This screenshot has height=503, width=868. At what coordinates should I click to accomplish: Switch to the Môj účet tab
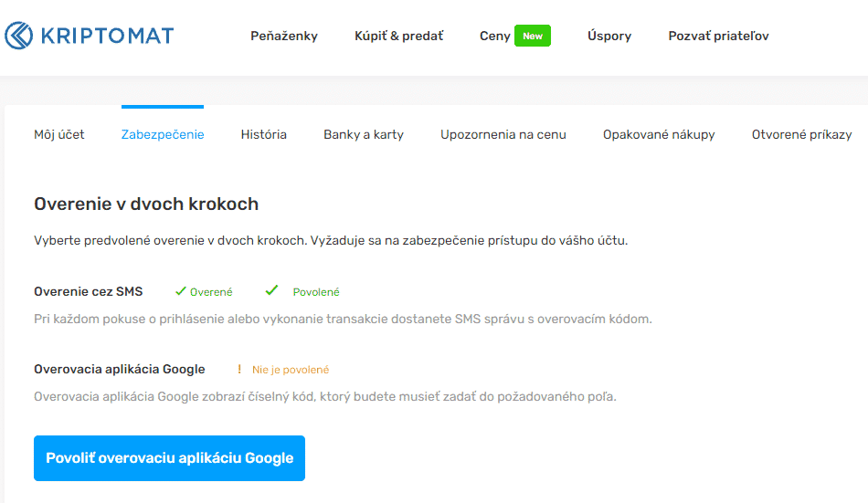[x=59, y=134]
